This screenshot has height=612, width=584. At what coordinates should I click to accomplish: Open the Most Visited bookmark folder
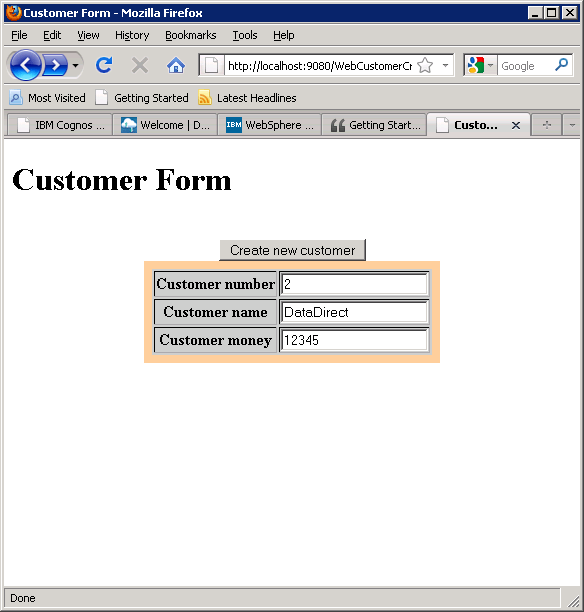coord(48,98)
